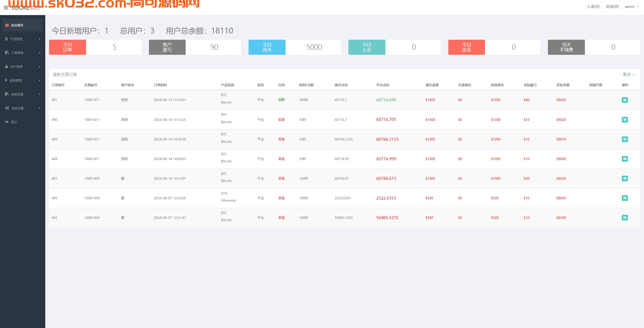Expand the 产品管理 submenu arrow
This screenshot has height=328, width=644.
pos(39,39)
